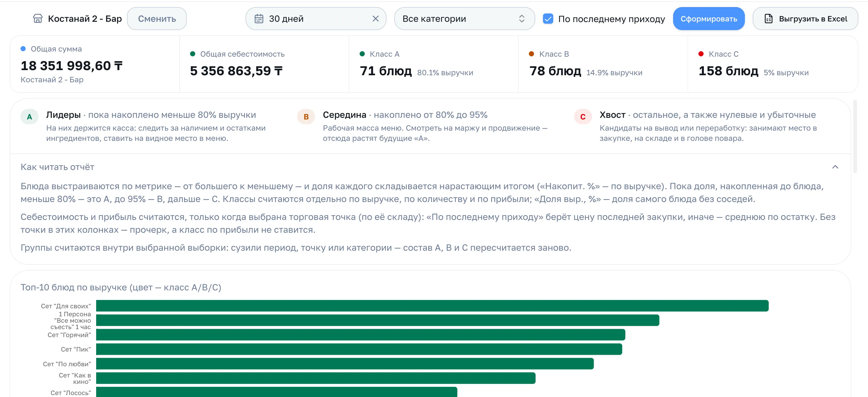Viewport: 868px width, 397px height.
Task: Click the Сменить button
Action: click(157, 19)
